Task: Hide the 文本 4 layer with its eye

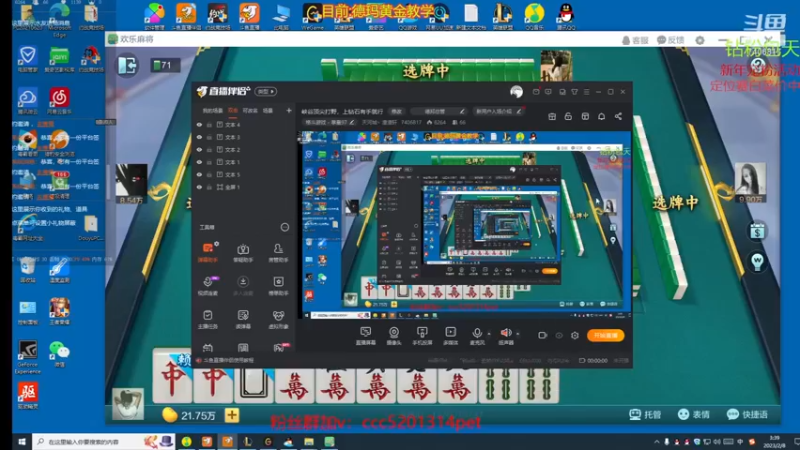Action: tap(199, 124)
